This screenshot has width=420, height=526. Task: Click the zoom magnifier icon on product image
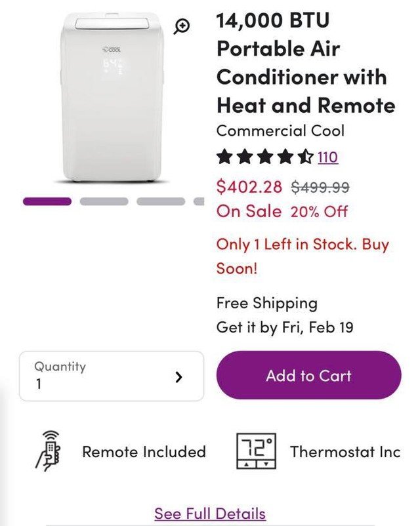pos(182,26)
